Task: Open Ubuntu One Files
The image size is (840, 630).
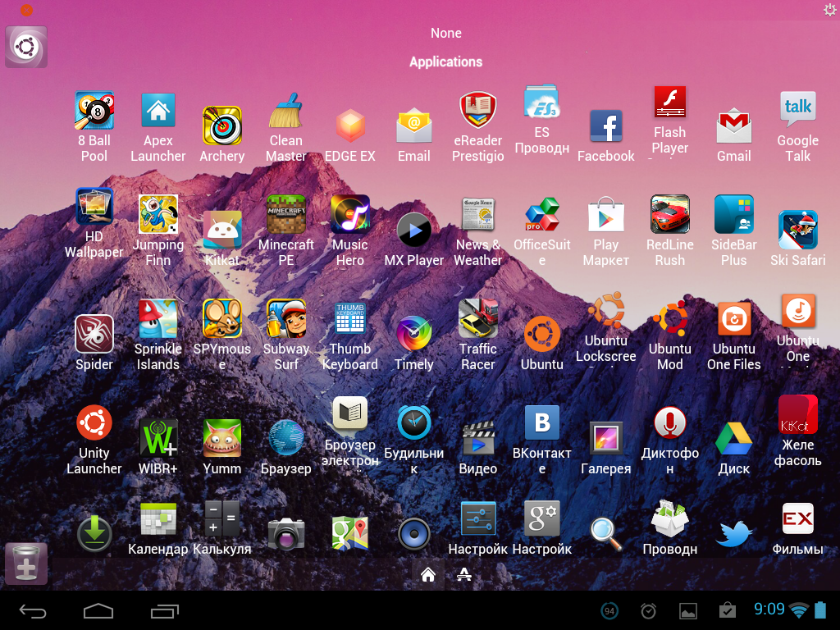Action: click(x=734, y=319)
